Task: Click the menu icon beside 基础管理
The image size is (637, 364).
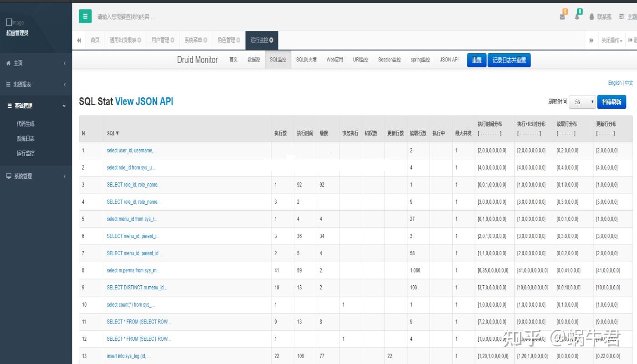Action: click(x=10, y=106)
